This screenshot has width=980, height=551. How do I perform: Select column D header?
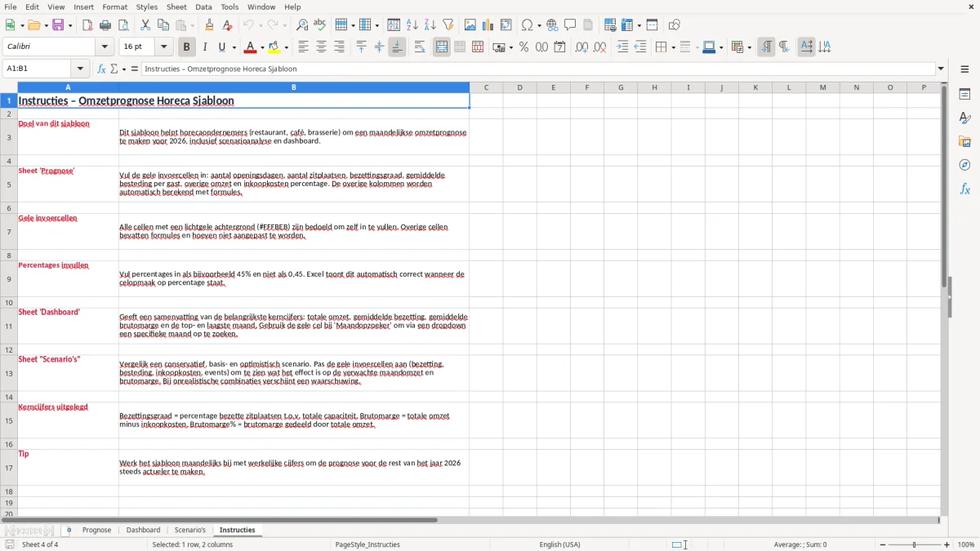(x=519, y=87)
